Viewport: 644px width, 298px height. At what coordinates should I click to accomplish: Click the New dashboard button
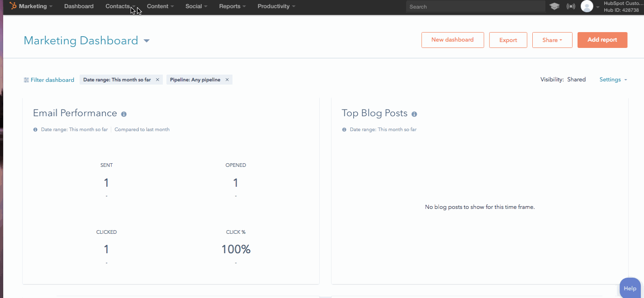click(452, 40)
